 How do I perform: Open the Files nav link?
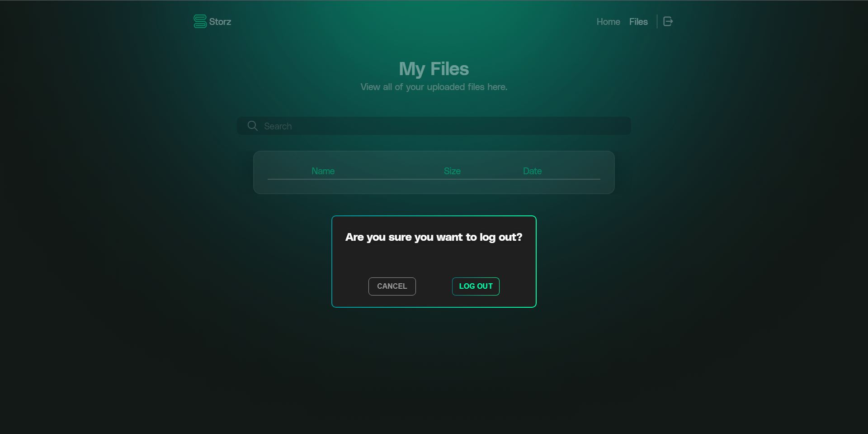[x=638, y=22]
